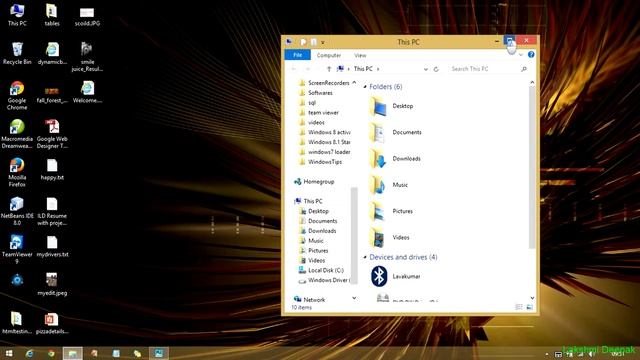640x360 pixels.
Task: Click This PC in address path
Action: click(x=363, y=69)
